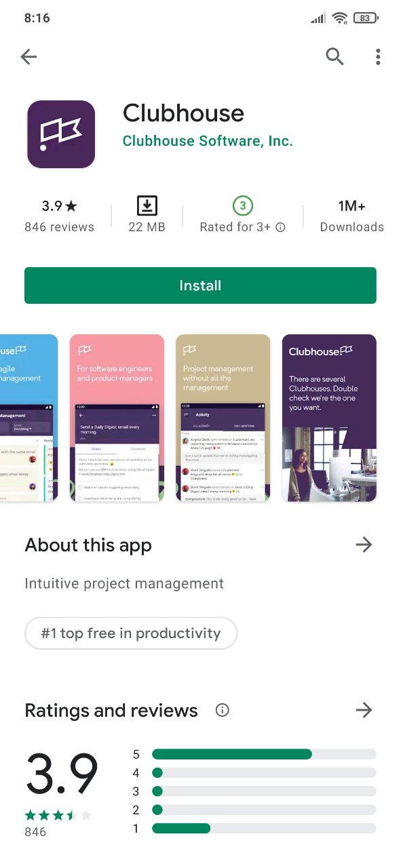Image resolution: width=401 pixels, height=868 pixels.
Task: Tap the green content rating 3 badge
Action: coord(243,205)
